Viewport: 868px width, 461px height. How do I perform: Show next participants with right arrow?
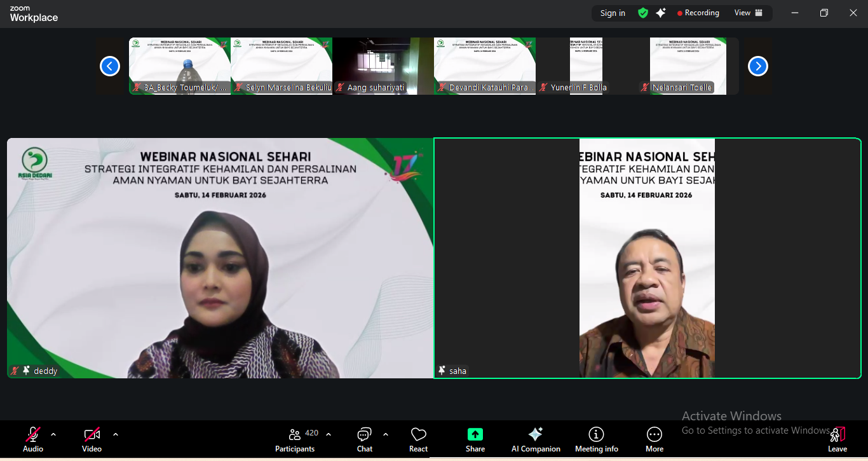[x=757, y=66]
